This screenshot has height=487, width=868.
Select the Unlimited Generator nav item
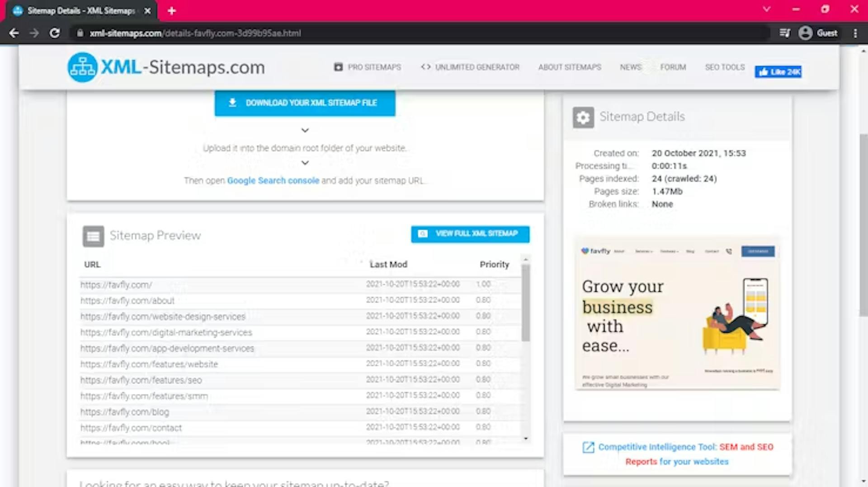pos(470,67)
